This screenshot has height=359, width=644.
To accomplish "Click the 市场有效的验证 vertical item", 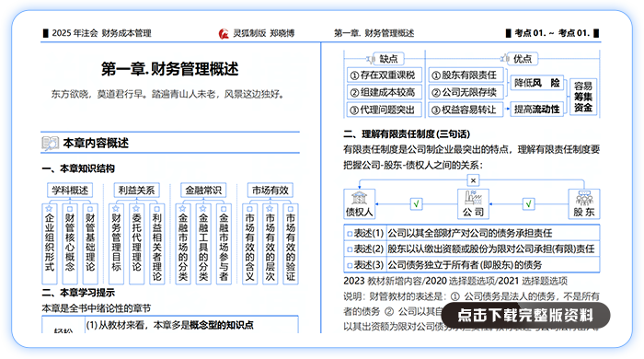I will point(291,244).
